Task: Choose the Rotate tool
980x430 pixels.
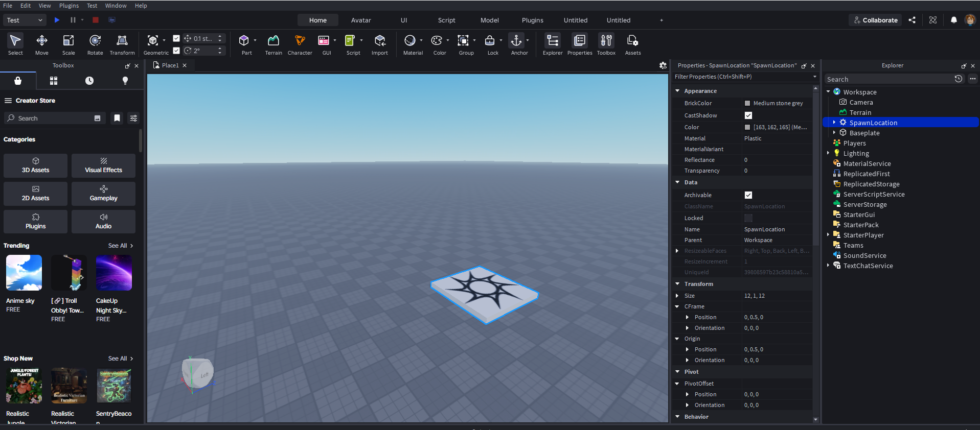Action: [95, 44]
